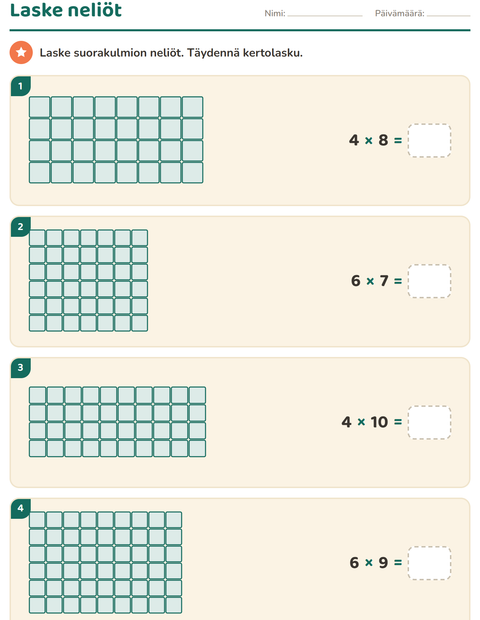480x620 pixels.
Task: Click the 6 × 7 = equation text
Action: (376, 281)
